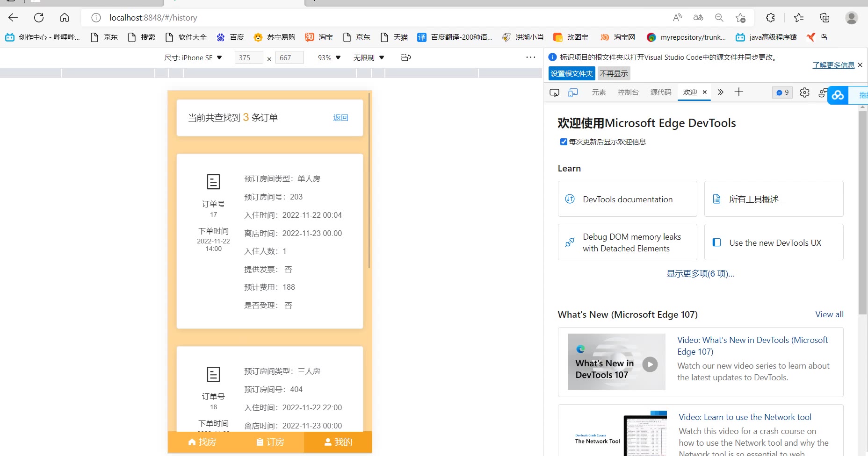This screenshot has height=456, width=868.
Task: Click the rotate device orientation icon
Action: pyautogui.click(x=406, y=57)
